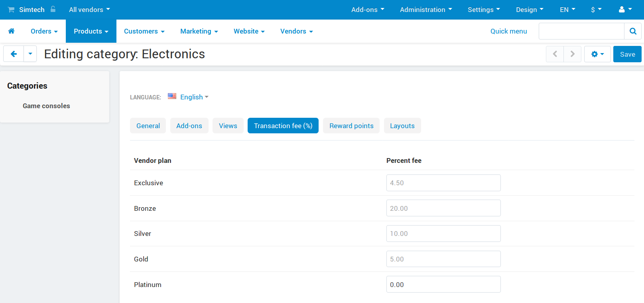The height and width of the screenshot is (303, 644).
Task: Click the Simtech store name link
Action: click(32, 10)
